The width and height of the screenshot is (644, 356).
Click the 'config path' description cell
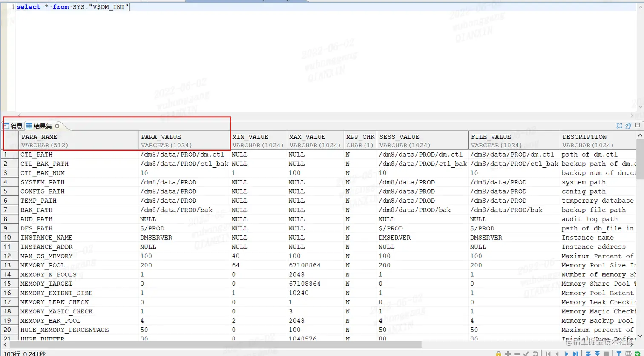pyautogui.click(x=598, y=192)
